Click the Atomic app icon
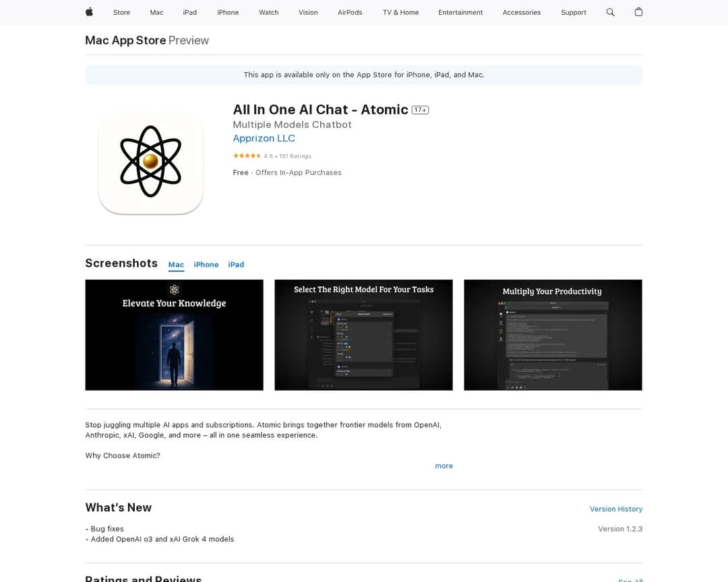The height and width of the screenshot is (582, 728). (150, 162)
